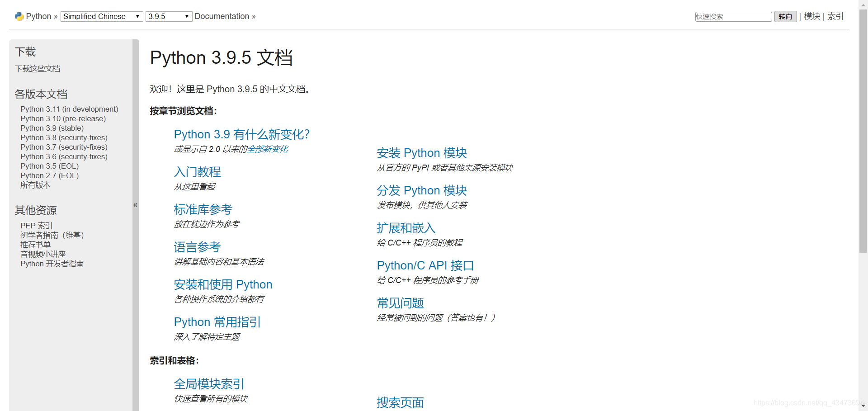The image size is (868, 411).
Task: Open 推荐书单 link
Action: click(35, 245)
